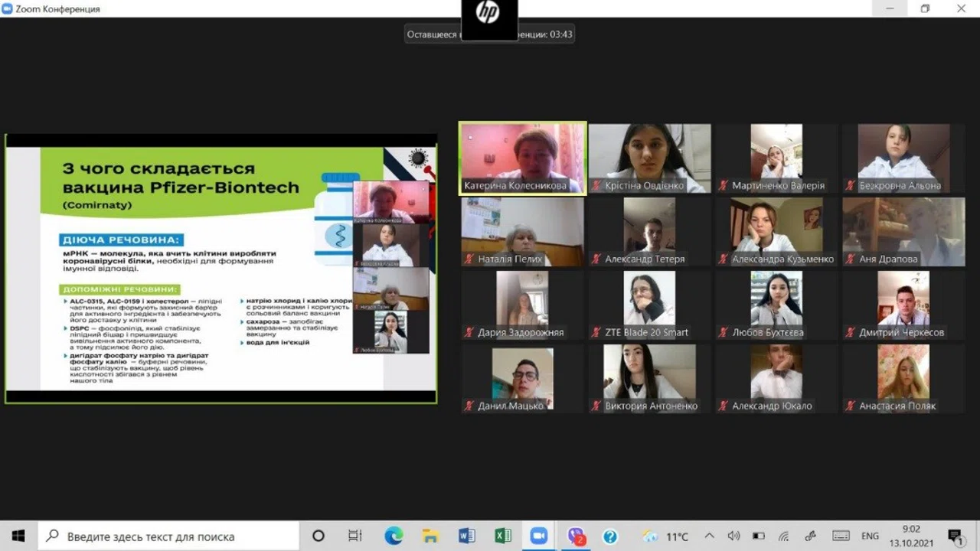
Task: Click muted mic icon beside Наталія Пелих
Action: click(469, 259)
